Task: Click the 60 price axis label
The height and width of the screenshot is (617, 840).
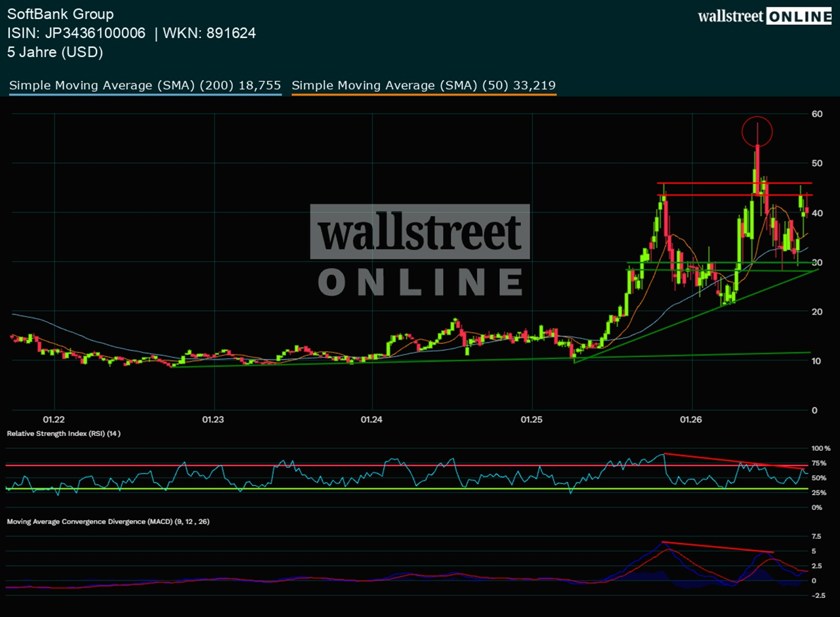Action: [x=817, y=114]
